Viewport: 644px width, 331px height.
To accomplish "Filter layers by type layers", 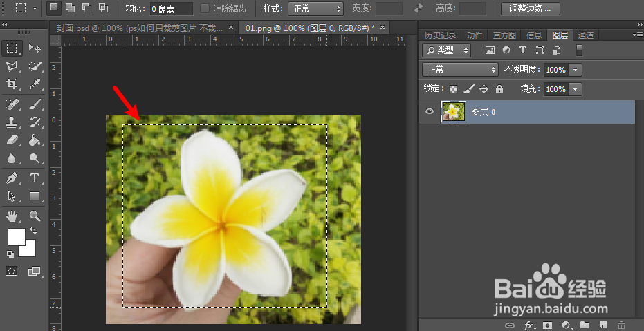I will point(523,50).
